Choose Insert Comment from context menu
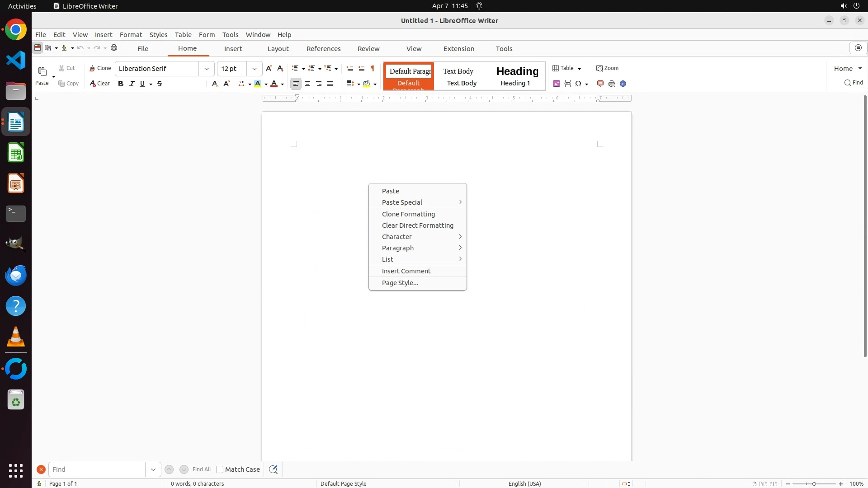Image resolution: width=868 pixels, height=488 pixels. [406, 271]
